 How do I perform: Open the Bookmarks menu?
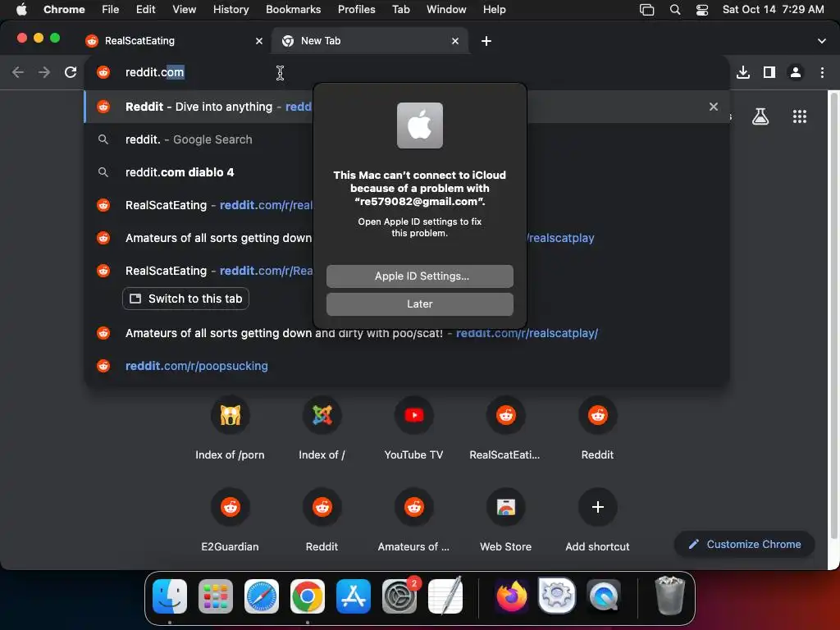click(293, 10)
